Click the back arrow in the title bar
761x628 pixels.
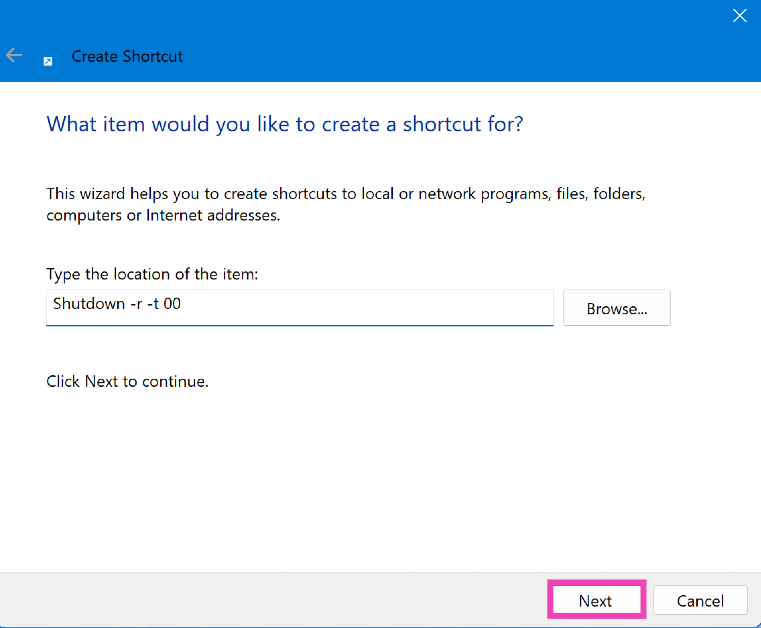click(14, 56)
